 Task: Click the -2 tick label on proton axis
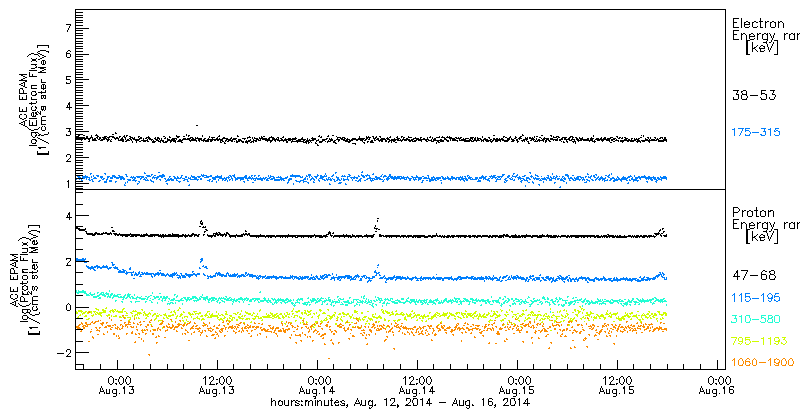pyautogui.click(x=63, y=353)
